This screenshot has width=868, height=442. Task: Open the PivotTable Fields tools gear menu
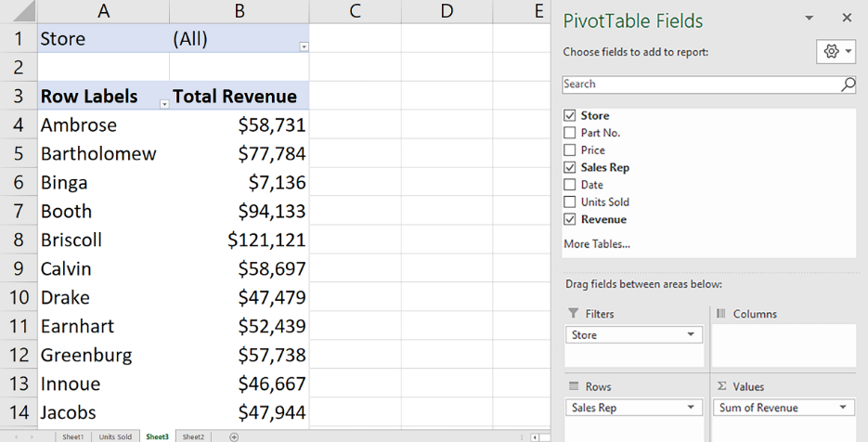[836, 52]
